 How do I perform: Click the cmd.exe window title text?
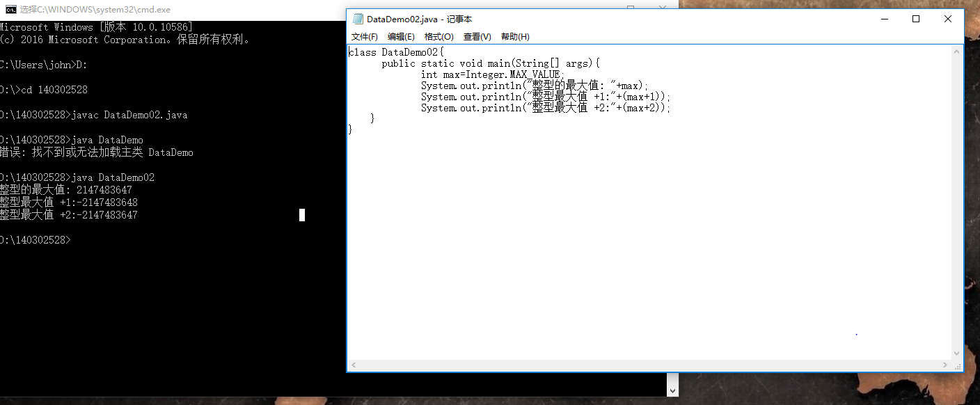click(95, 10)
